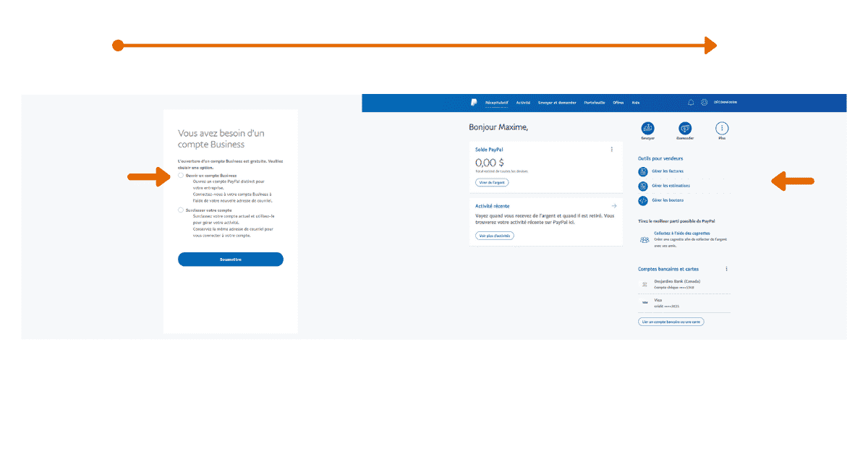The image size is (868, 454).
Task: Click Lier un compte bancaire ou une carte
Action: pos(671,321)
